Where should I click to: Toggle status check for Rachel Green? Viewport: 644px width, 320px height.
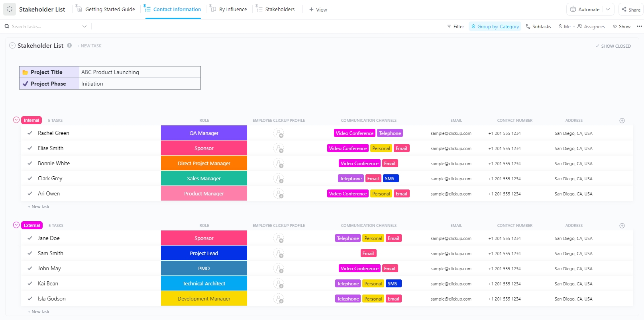tap(30, 133)
